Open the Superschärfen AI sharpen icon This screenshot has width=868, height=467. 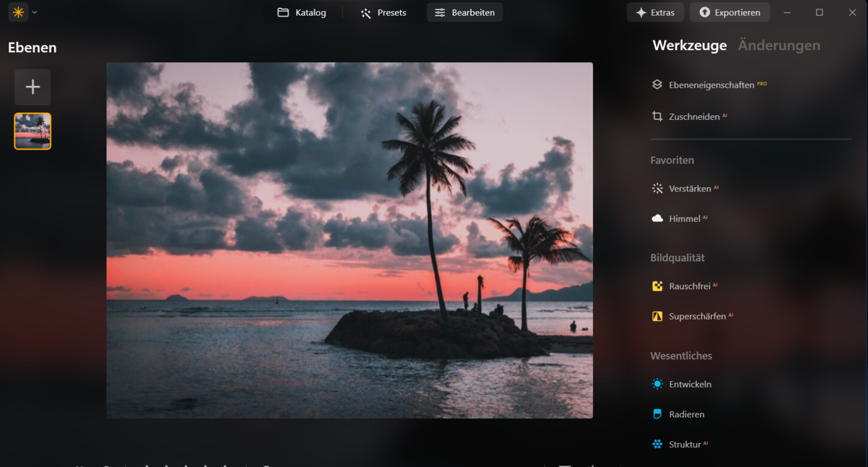(657, 316)
